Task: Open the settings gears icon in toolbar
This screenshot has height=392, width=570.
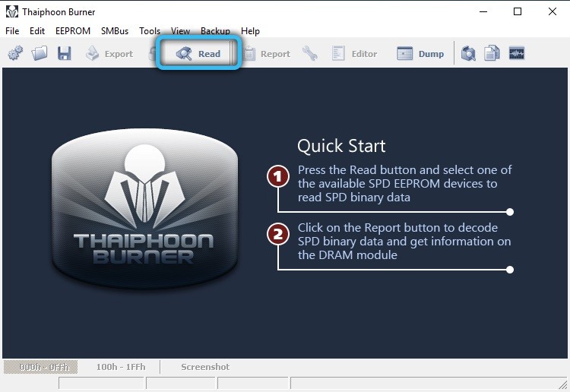Action: click(15, 53)
